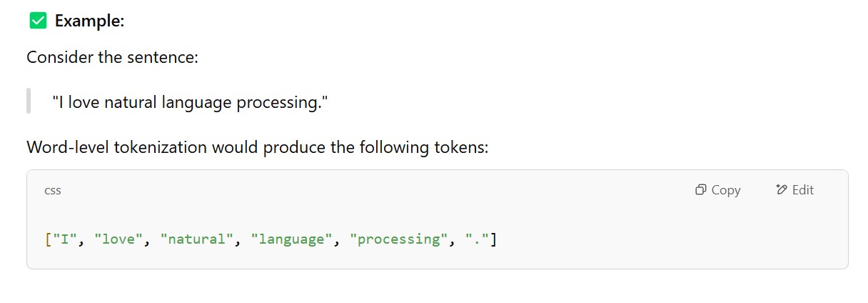Click the edit pencil icon in code block
Viewport: 868px width, 303px height.
click(x=781, y=190)
